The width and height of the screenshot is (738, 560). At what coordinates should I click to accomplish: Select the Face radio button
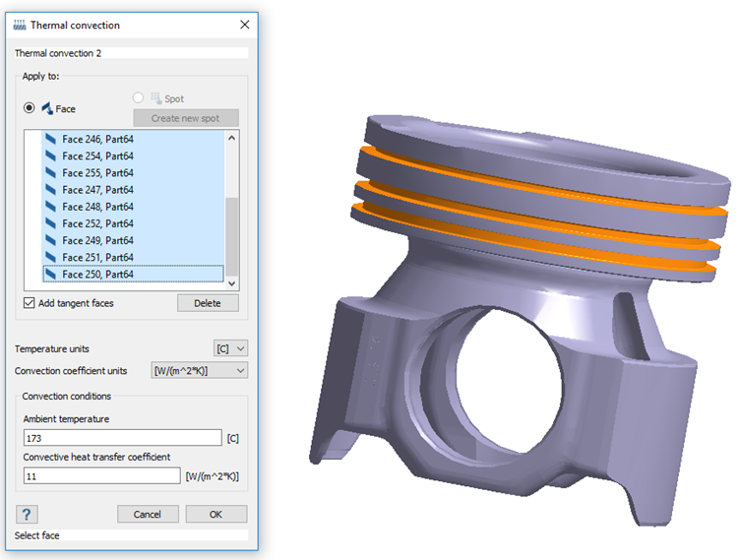coord(30,108)
